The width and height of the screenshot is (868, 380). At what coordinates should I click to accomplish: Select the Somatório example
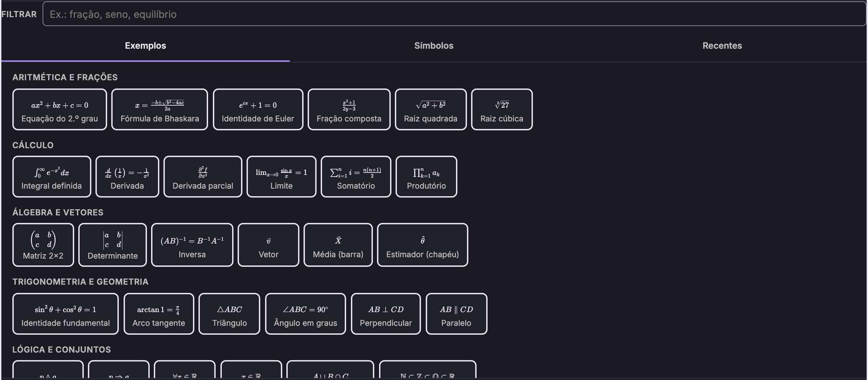coord(356,177)
